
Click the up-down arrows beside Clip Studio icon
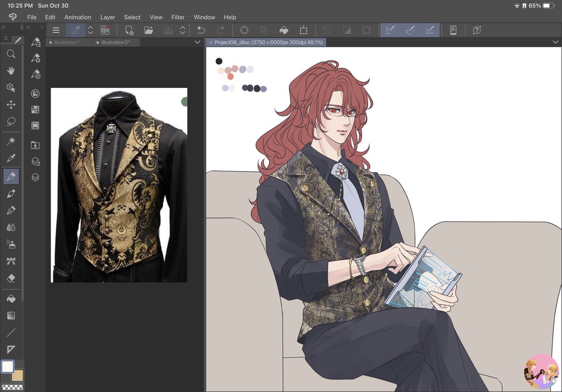(x=90, y=30)
